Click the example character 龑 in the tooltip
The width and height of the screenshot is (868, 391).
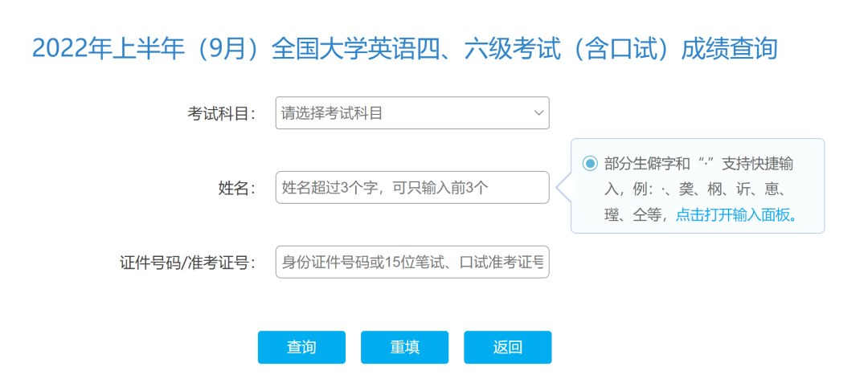(x=687, y=189)
